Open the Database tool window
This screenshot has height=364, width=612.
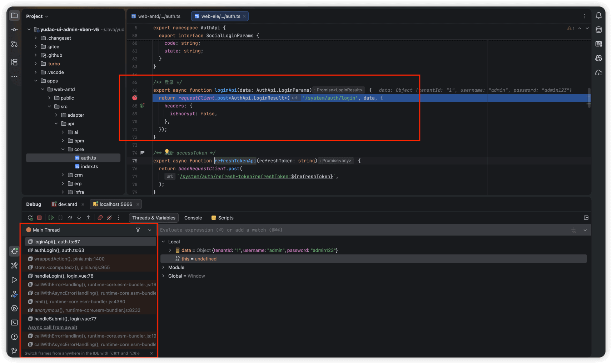pos(598,30)
